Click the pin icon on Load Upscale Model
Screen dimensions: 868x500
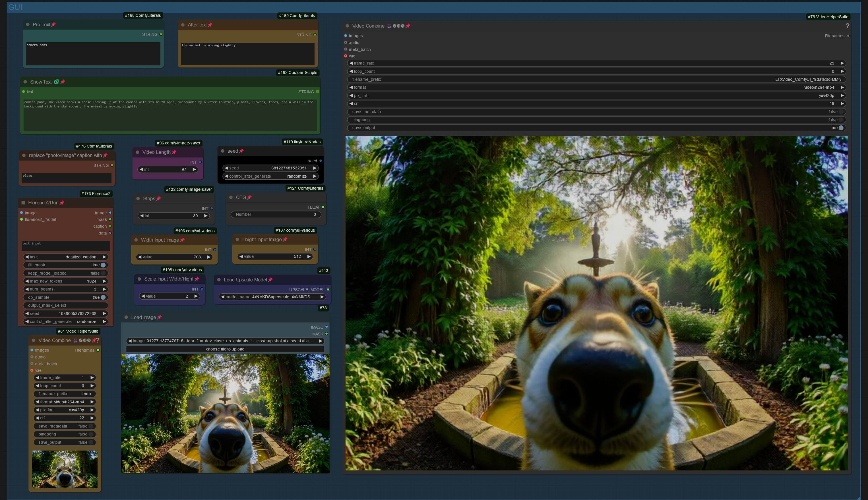coord(270,280)
